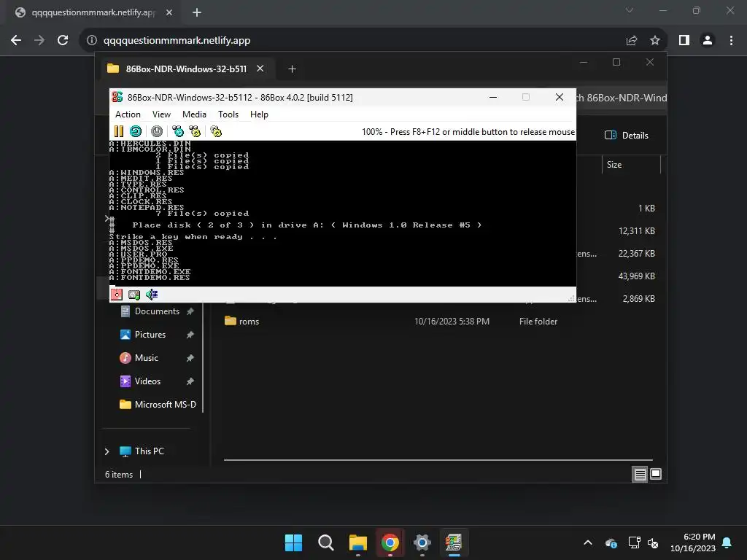Select the 86Box-NDR-Windows-32 File Explorer tab
This screenshot has height=560, width=747.
coord(186,69)
